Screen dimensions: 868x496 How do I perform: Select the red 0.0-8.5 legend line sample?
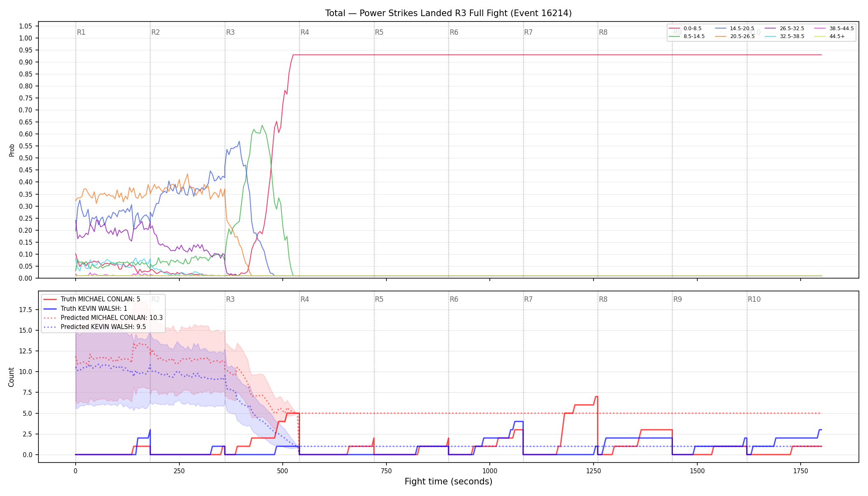(674, 29)
